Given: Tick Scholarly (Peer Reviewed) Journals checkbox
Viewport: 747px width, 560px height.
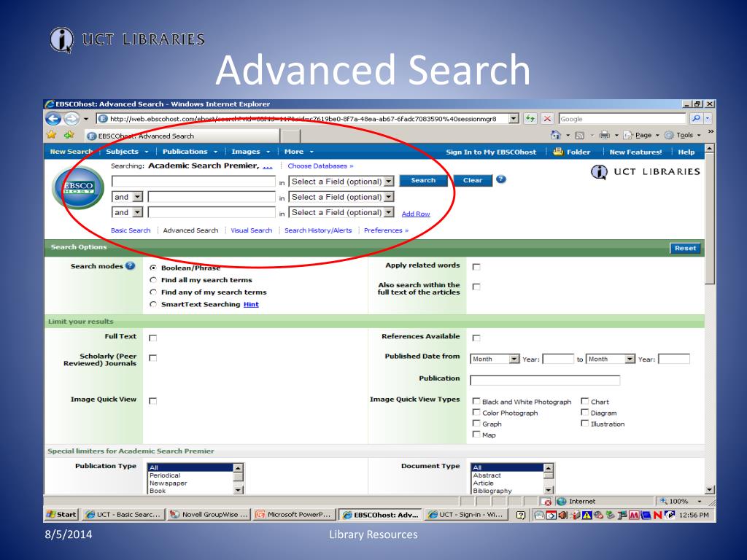Looking at the screenshot, I should (x=152, y=357).
